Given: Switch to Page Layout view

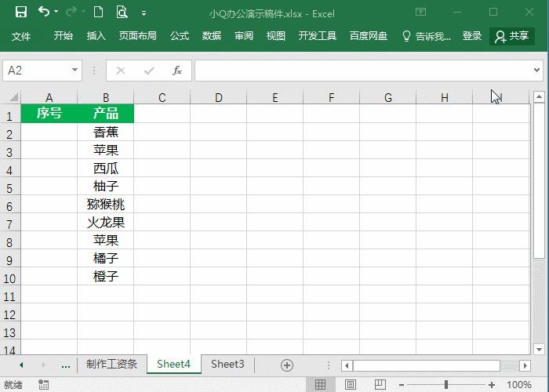Looking at the screenshot, I should [348, 385].
